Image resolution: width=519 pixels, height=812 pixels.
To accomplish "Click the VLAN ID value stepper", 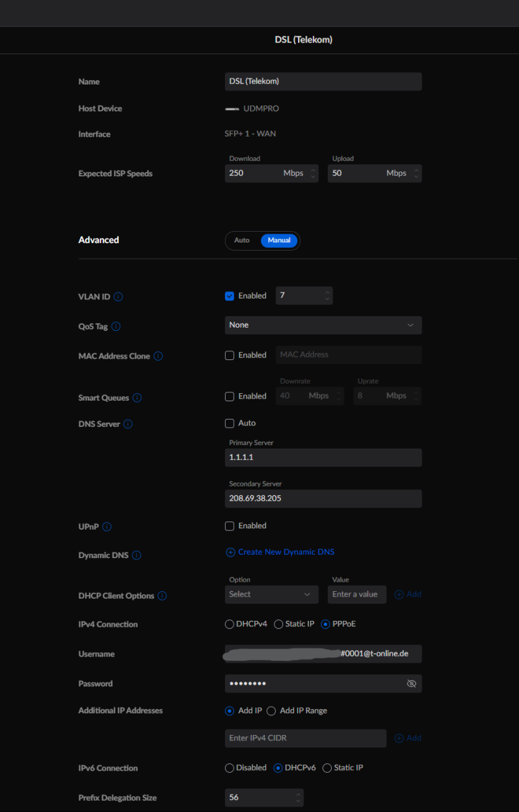I will point(327,296).
